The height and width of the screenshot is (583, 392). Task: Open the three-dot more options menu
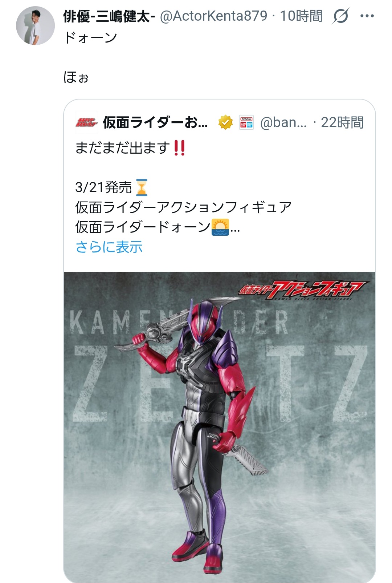point(367,16)
